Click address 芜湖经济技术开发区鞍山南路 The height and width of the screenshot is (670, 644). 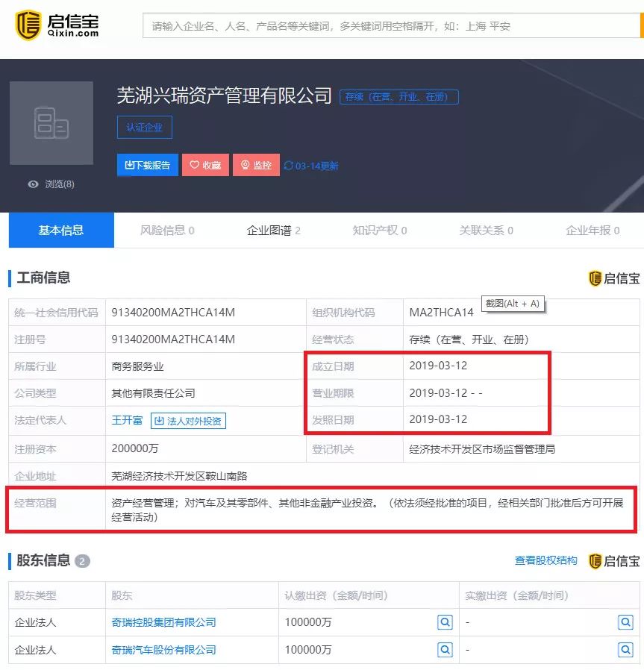180,477
